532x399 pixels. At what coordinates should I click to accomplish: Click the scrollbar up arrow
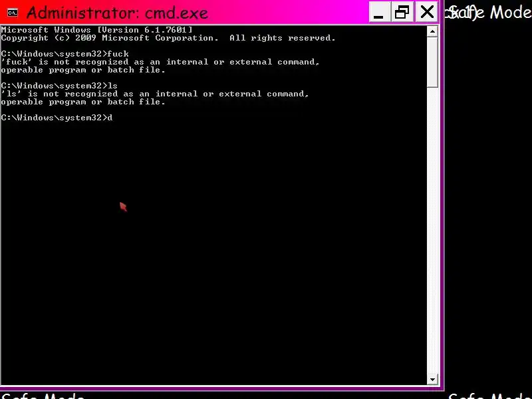(432, 31)
